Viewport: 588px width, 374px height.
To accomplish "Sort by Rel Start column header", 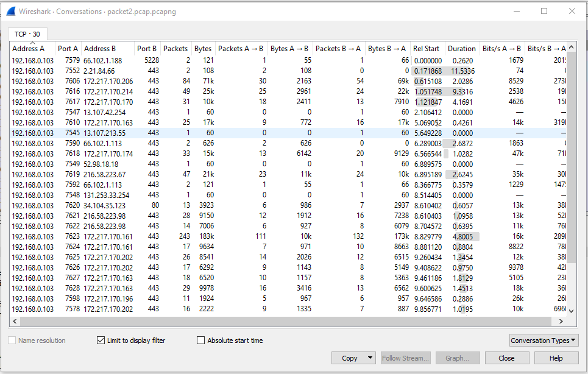I will 426,49.
